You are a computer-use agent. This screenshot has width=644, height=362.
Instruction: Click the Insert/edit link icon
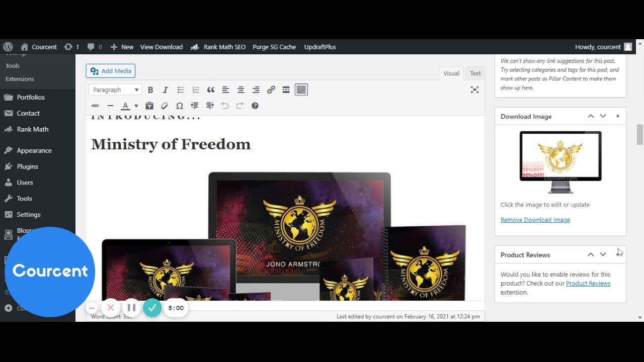(271, 90)
